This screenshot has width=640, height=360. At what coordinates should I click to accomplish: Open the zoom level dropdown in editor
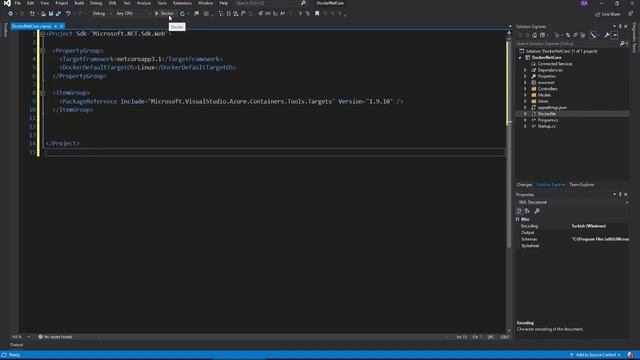[x=28, y=337]
